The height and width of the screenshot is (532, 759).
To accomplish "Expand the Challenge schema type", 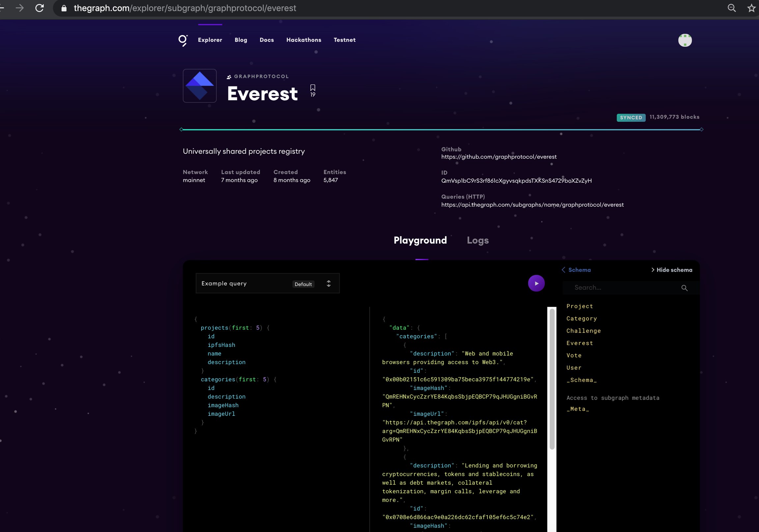I will [x=583, y=331].
